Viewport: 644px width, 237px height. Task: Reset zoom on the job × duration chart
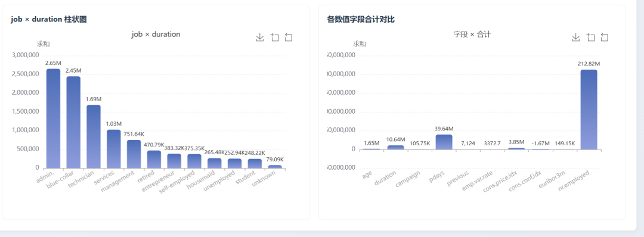coord(289,38)
